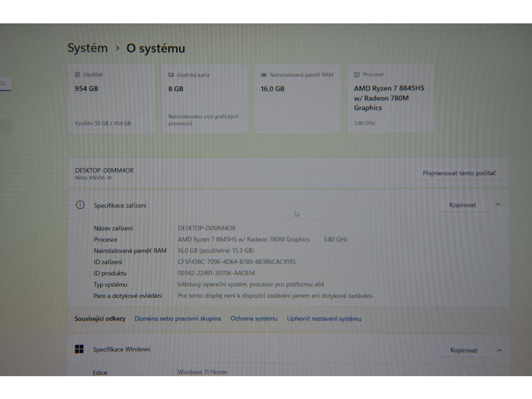This screenshot has width=532, height=399.
Task: Click the Windows 11 Home edition value
Action: point(202,372)
